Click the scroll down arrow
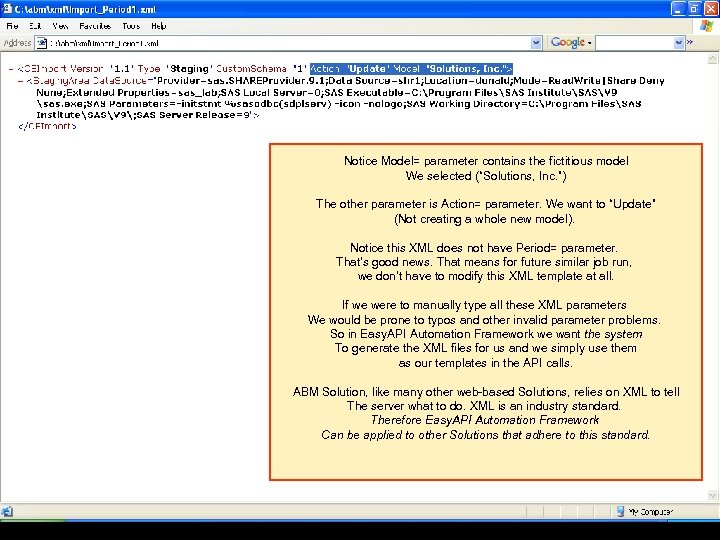The width and height of the screenshot is (720, 540). point(712,495)
